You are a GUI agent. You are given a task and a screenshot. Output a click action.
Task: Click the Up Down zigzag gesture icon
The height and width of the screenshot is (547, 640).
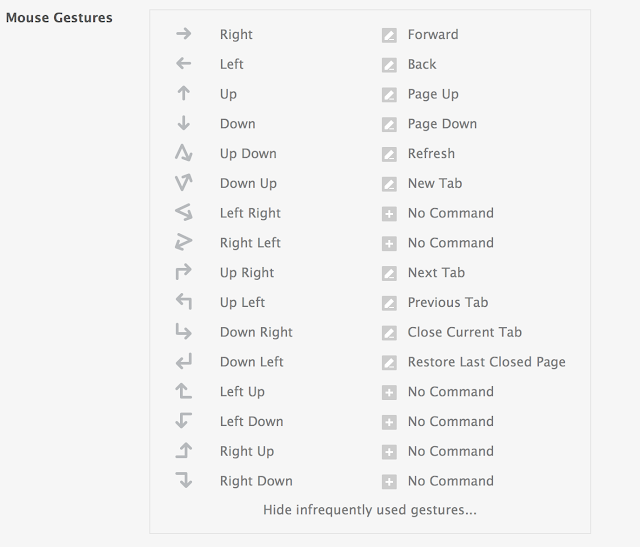(183, 154)
